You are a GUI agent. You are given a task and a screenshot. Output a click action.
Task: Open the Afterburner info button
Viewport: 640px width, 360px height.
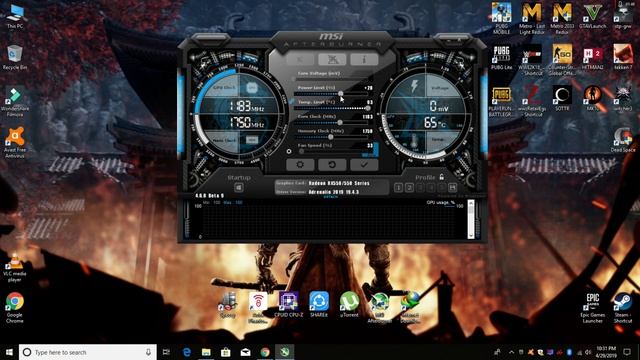click(364, 60)
